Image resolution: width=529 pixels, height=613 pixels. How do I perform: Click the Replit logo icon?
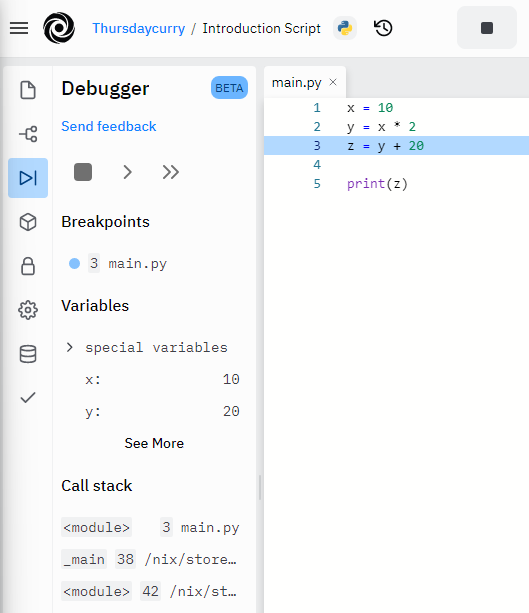click(59, 28)
